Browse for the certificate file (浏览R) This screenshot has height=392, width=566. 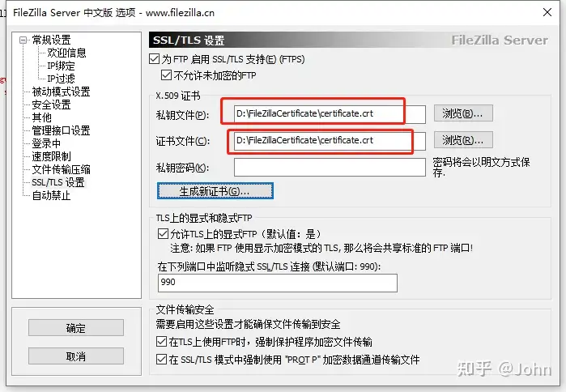(x=463, y=139)
